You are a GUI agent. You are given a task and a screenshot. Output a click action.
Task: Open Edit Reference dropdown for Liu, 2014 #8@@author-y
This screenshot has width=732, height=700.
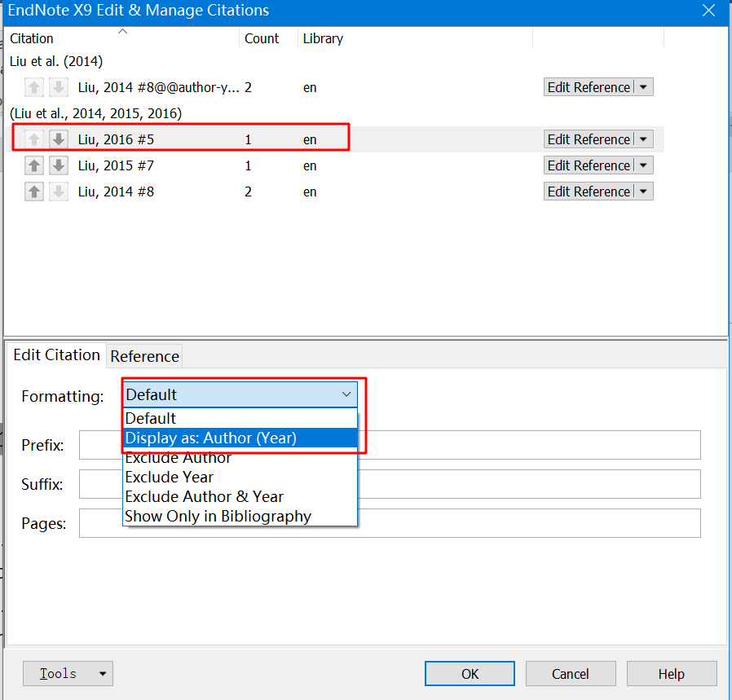pyautogui.click(x=644, y=87)
